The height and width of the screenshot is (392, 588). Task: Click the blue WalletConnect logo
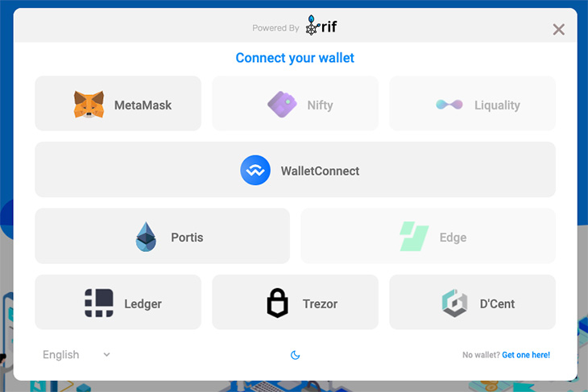coord(255,170)
